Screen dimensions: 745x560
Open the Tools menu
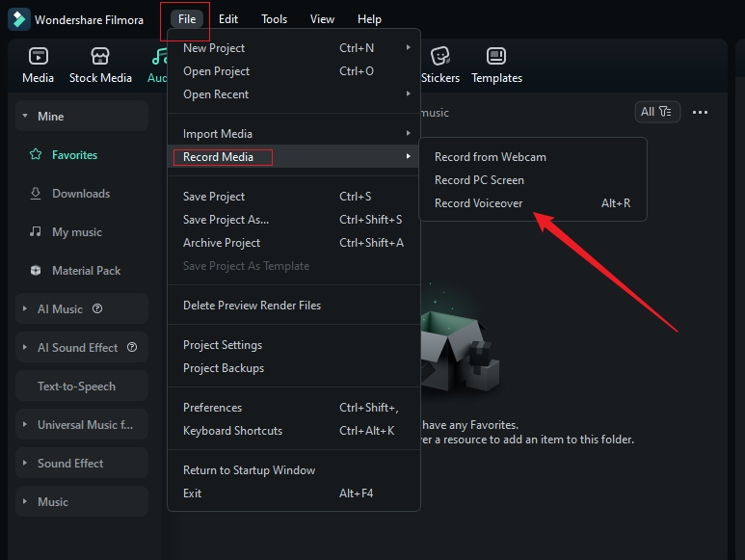coord(274,19)
